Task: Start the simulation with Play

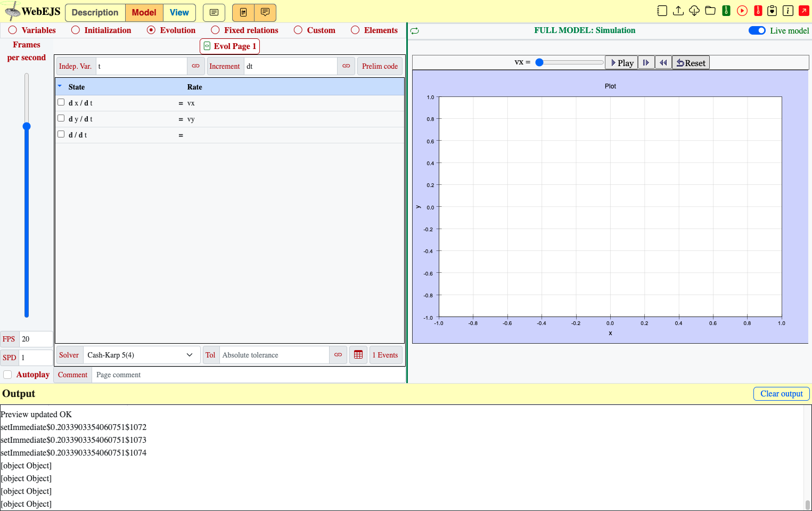Action: click(x=622, y=63)
